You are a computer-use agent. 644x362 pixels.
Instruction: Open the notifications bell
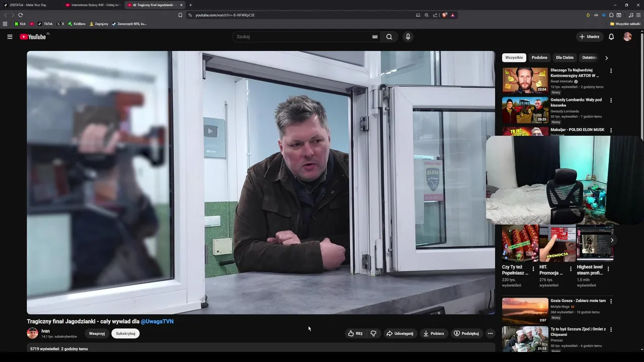click(x=611, y=37)
